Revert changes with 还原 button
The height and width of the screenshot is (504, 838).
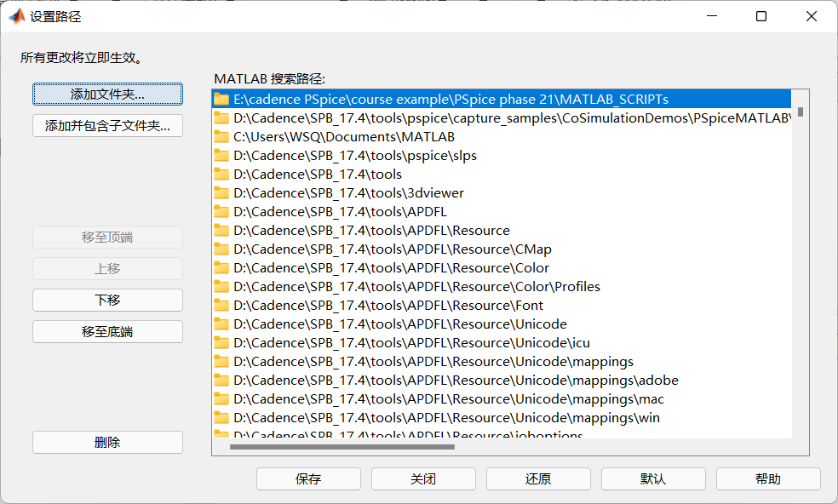[x=538, y=478]
